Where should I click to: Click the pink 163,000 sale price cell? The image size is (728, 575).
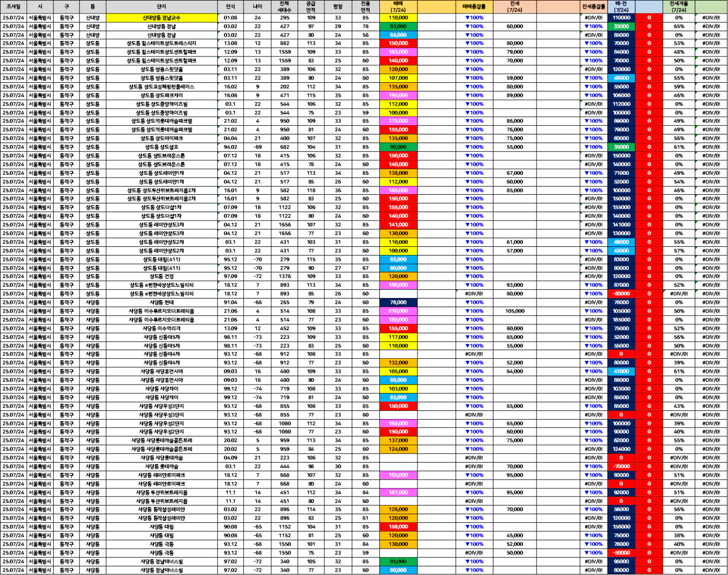(398, 52)
